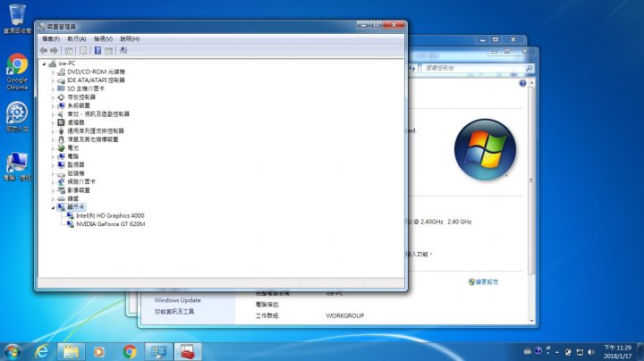Switch to Control Panel taskbar button
The height and width of the screenshot is (361, 644).
[x=158, y=351]
